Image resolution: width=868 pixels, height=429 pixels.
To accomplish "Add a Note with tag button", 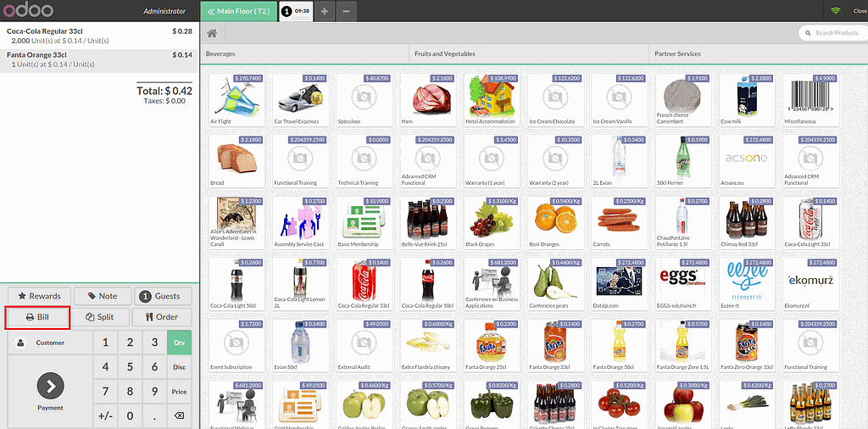I will pos(101,296).
